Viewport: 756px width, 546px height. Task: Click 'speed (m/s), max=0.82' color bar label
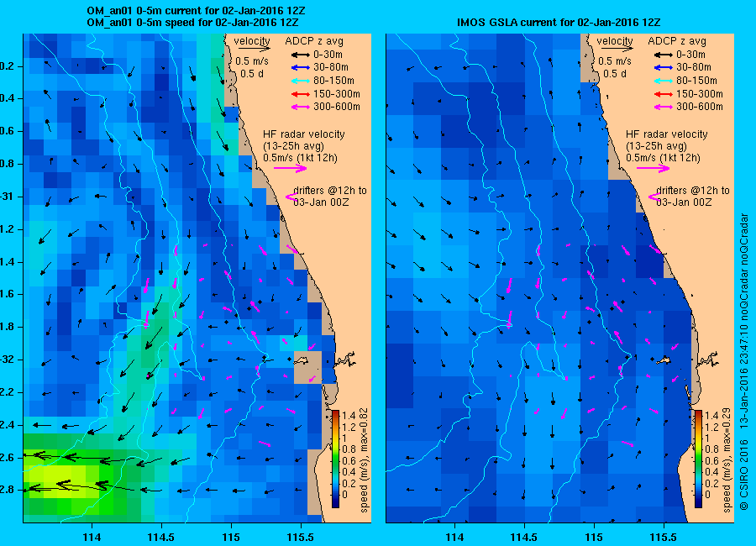364,460
